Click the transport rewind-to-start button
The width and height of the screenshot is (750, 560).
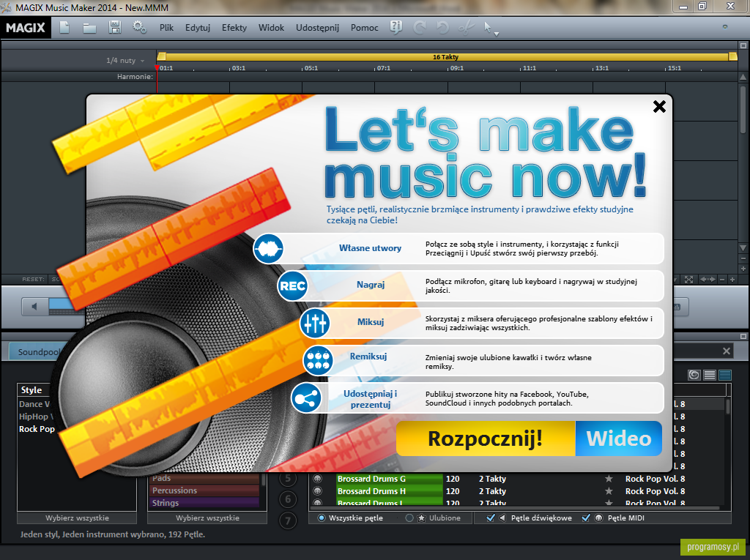pos(34,307)
